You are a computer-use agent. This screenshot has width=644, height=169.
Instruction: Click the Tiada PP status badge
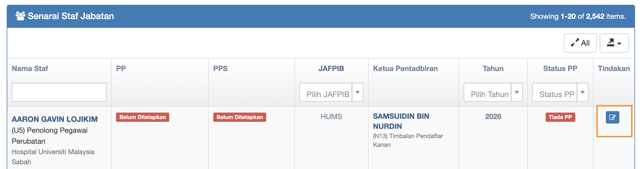pos(560,117)
